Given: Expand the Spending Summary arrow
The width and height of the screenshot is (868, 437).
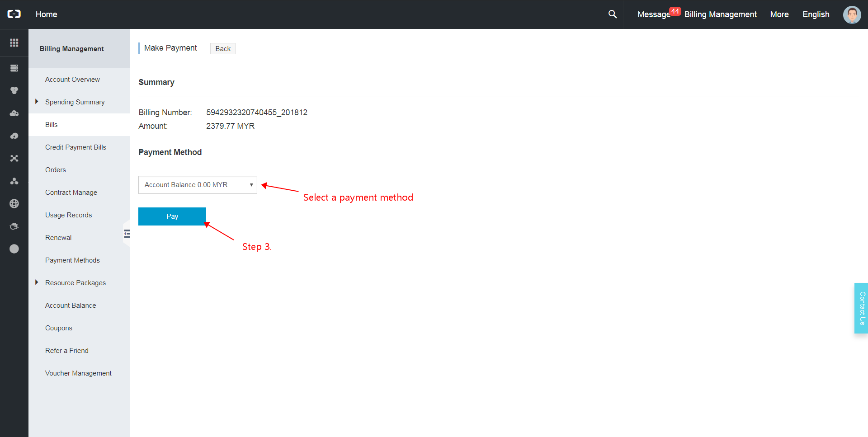Looking at the screenshot, I should pyautogui.click(x=37, y=102).
